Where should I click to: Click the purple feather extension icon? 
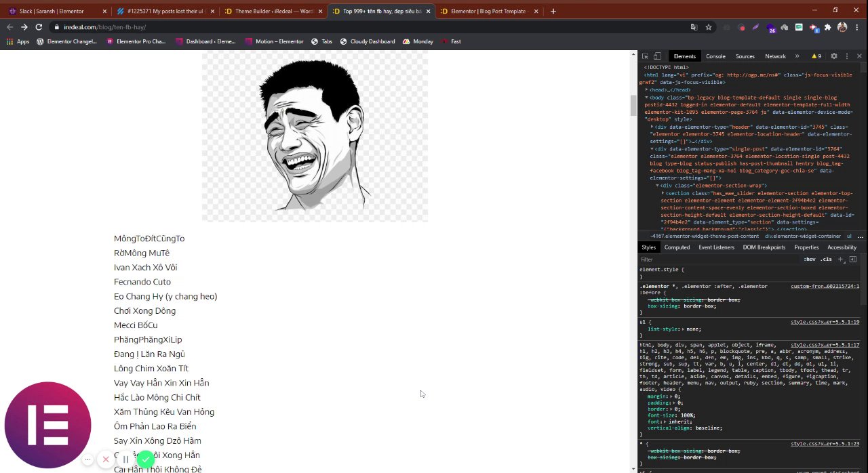point(755,27)
